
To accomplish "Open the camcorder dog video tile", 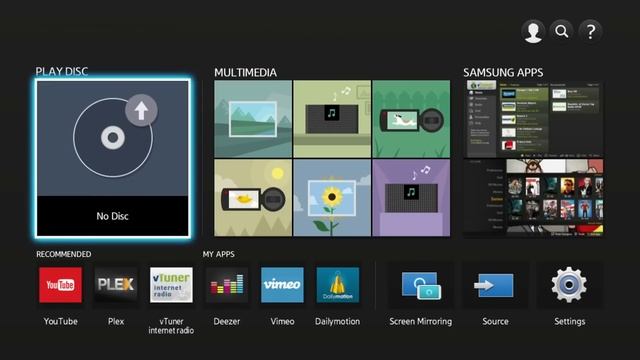I will point(411,119).
